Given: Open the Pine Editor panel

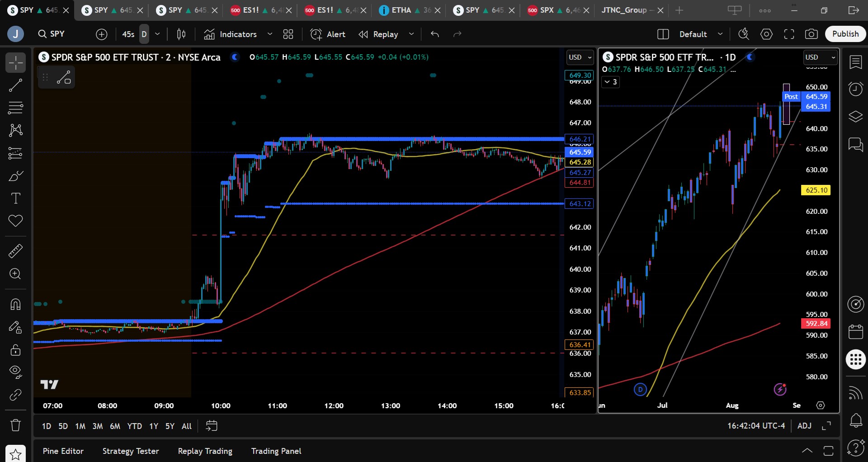Looking at the screenshot, I should 63,451.
